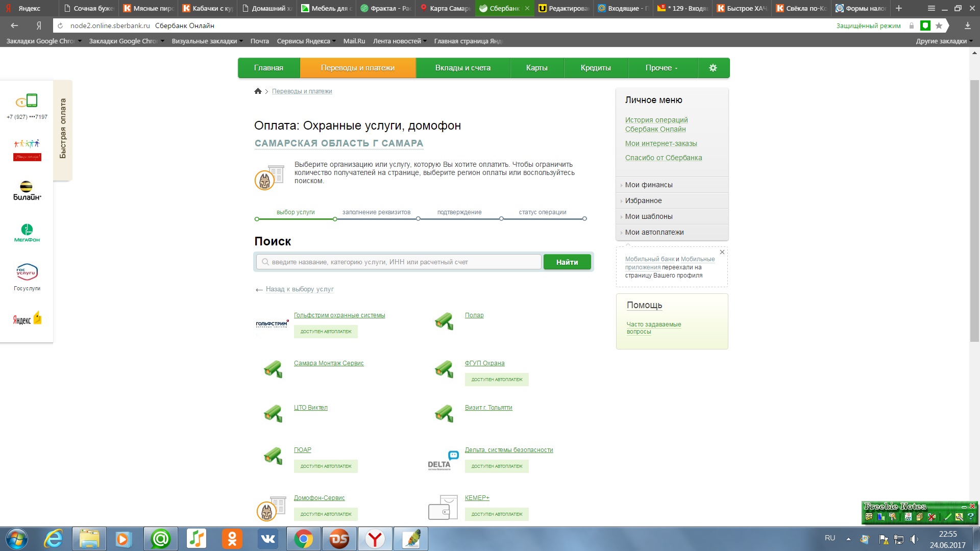Viewport: 980px width, 551px height.
Task: Expand the Прочее dropdown menu
Action: click(661, 68)
